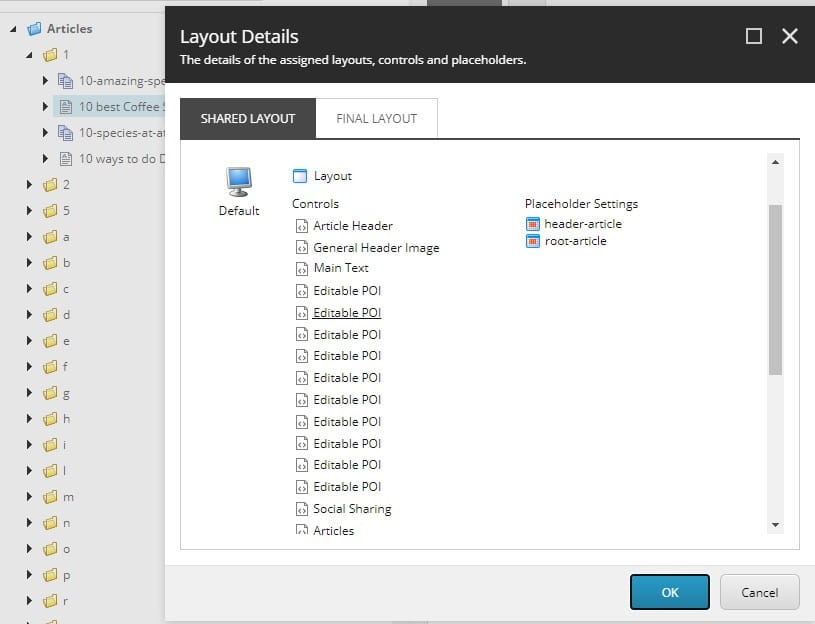This screenshot has width=815, height=624.
Task: Click the 10-amazing-spe item page icon
Action: [x=65, y=81]
